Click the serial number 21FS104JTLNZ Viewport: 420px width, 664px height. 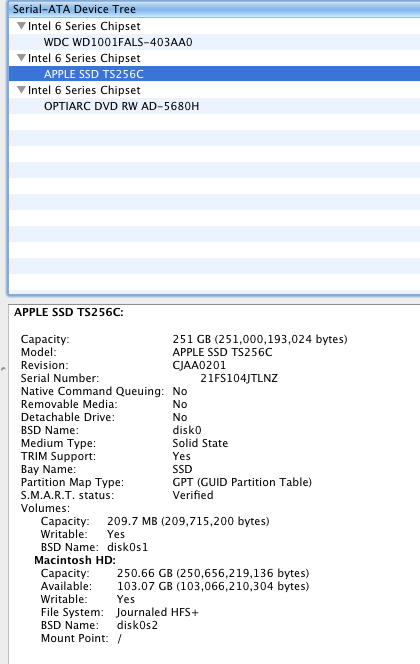point(239,378)
